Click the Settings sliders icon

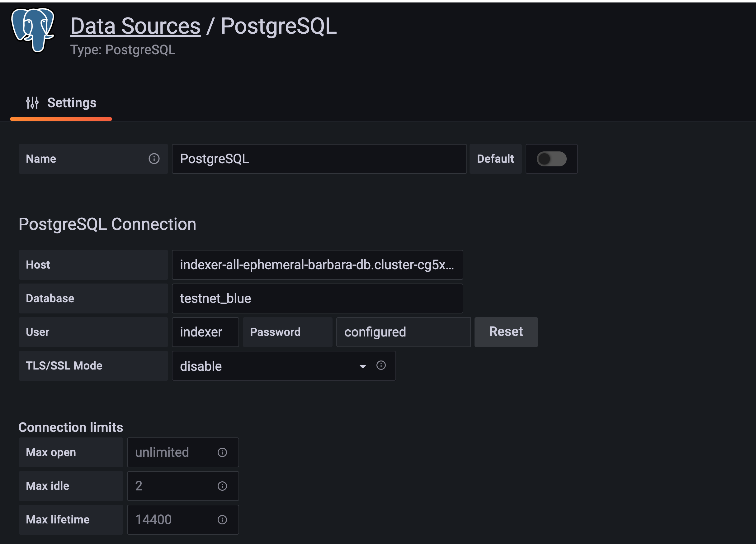coord(32,103)
